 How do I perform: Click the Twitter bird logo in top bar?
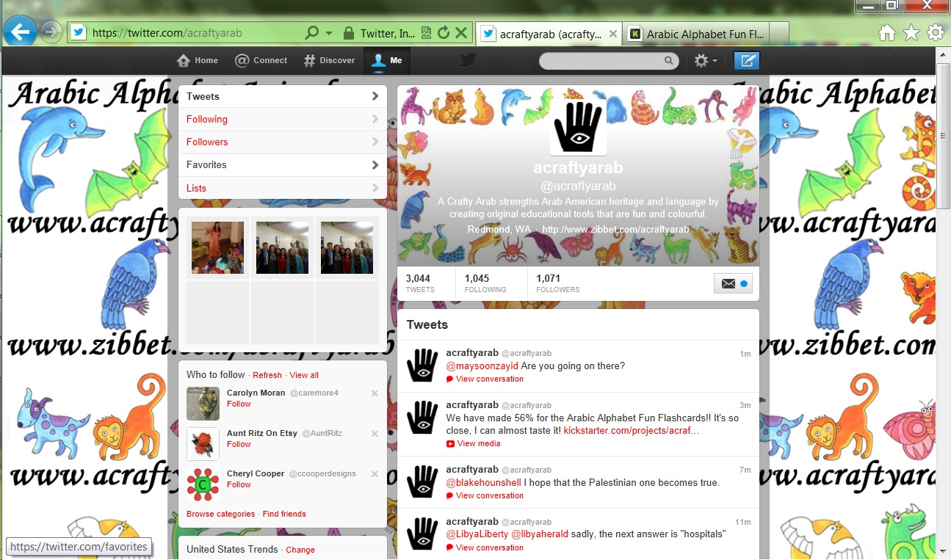(x=469, y=60)
